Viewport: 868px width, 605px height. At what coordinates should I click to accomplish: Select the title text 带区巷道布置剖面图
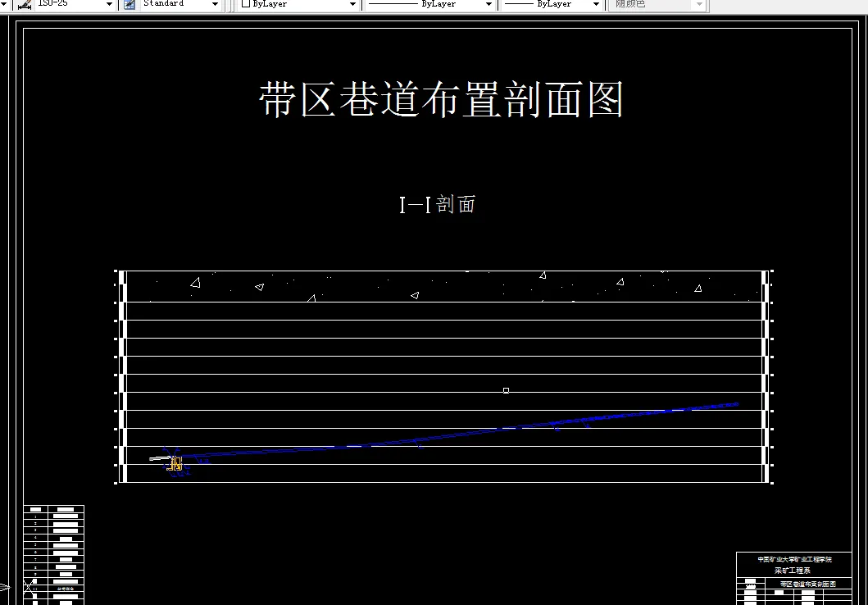click(439, 99)
